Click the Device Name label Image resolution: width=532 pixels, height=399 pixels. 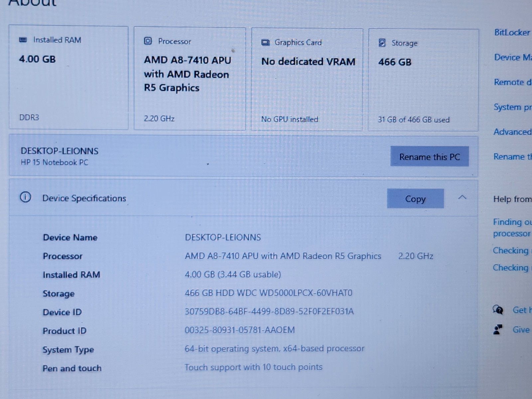70,237
